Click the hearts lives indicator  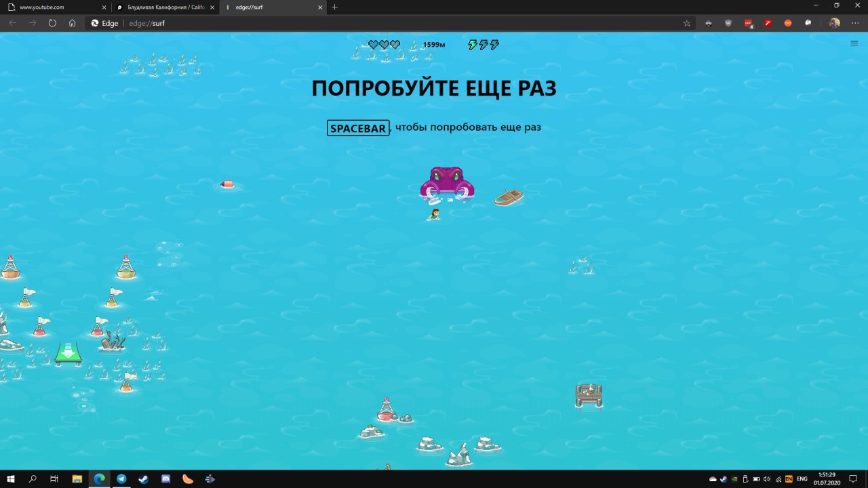[x=384, y=45]
